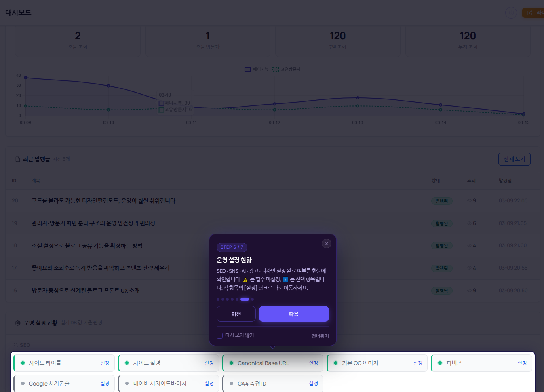
Task: Go back with the 이전 button
Action: click(x=236, y=314)
